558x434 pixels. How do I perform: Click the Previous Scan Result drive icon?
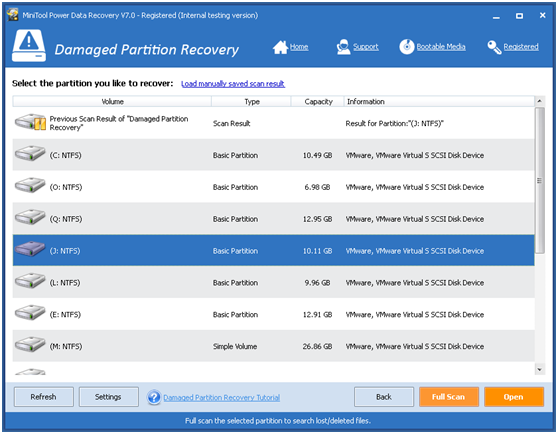coord(30,122)
